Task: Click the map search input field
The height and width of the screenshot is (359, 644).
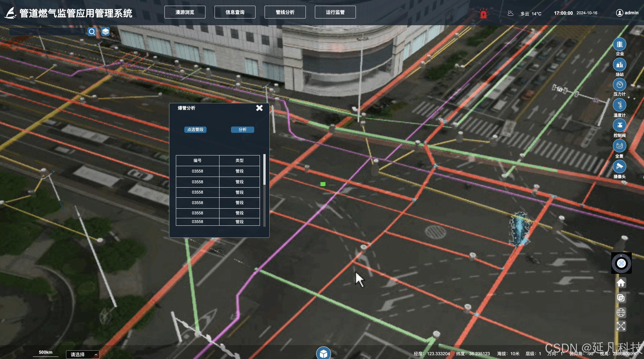Action: point(47,32)
